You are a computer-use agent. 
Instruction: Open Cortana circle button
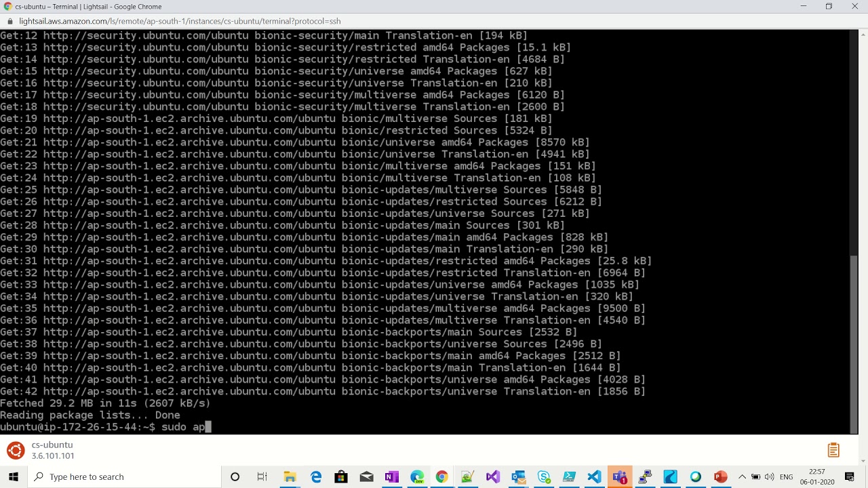point(235,477)
